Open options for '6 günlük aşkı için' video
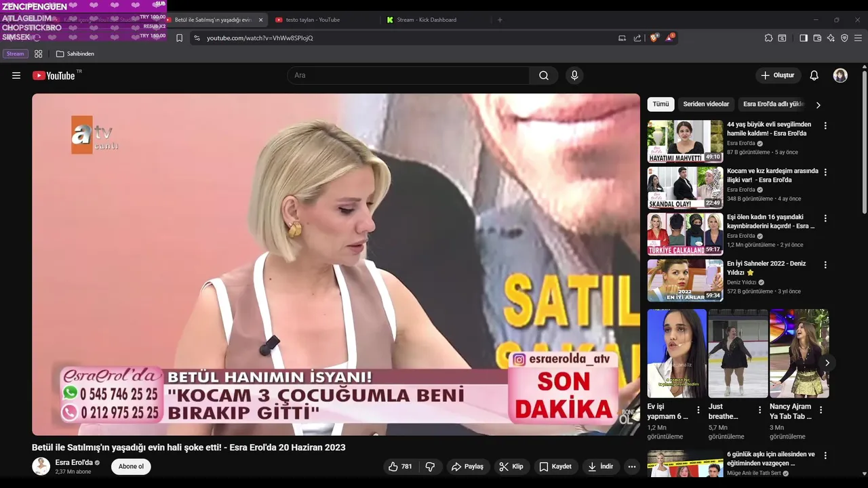This screenshot has width=868, height=488. pos(825,455)
